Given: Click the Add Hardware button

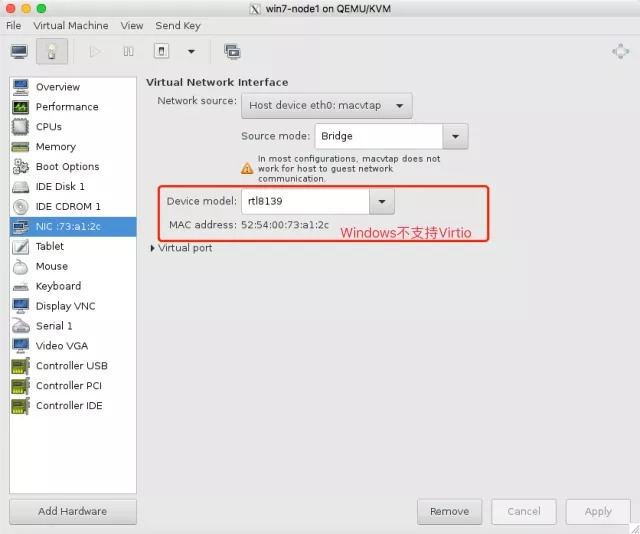Looking at the screenshot, I should pyautogui.click(x=72, y=511).
